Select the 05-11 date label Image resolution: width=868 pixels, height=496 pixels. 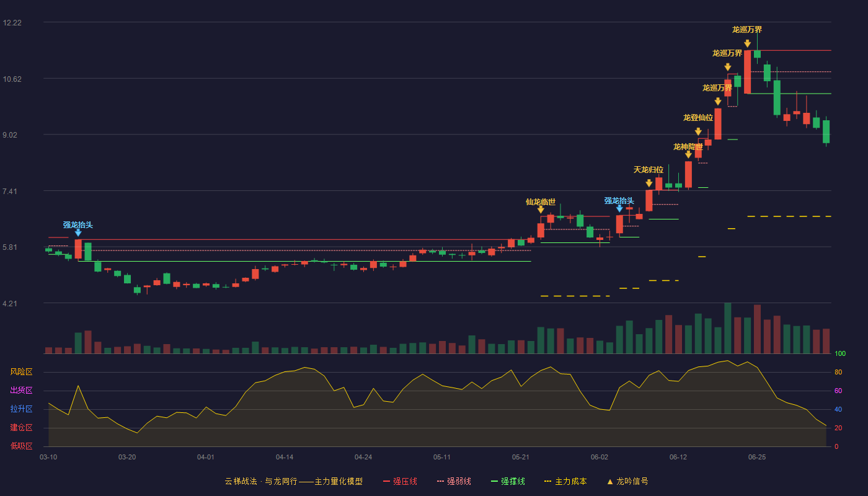[x=442, y=457]
